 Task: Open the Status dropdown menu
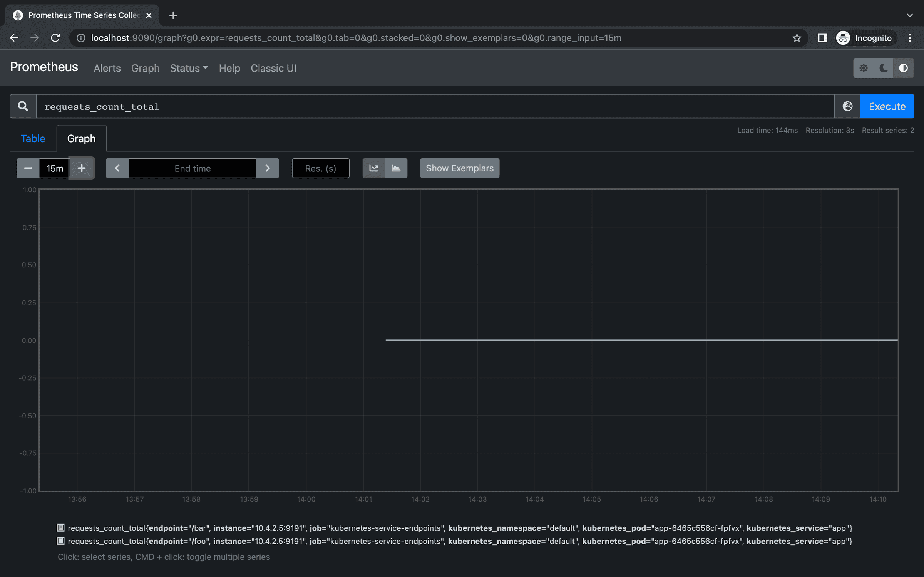pos(188,68)
